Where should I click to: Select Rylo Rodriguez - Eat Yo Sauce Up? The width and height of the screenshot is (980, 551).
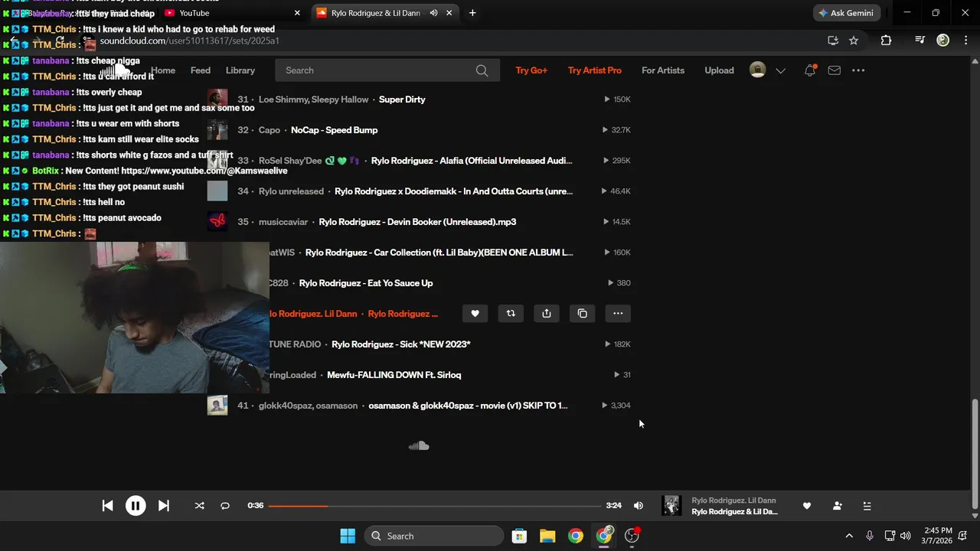point(366,283)
